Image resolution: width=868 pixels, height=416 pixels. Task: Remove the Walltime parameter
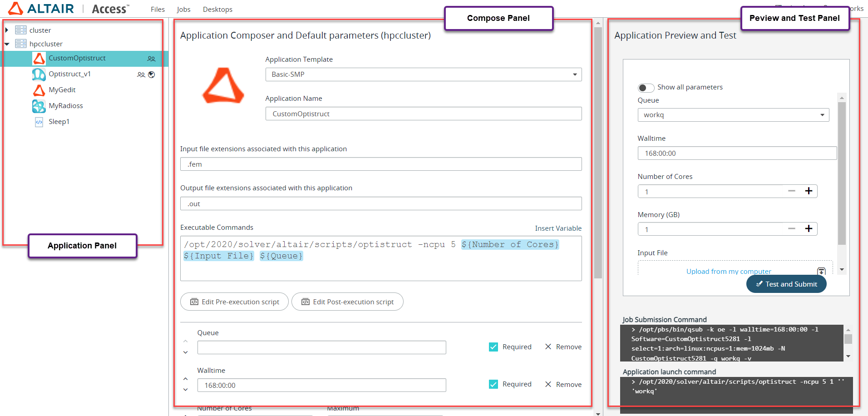(563, 385)
